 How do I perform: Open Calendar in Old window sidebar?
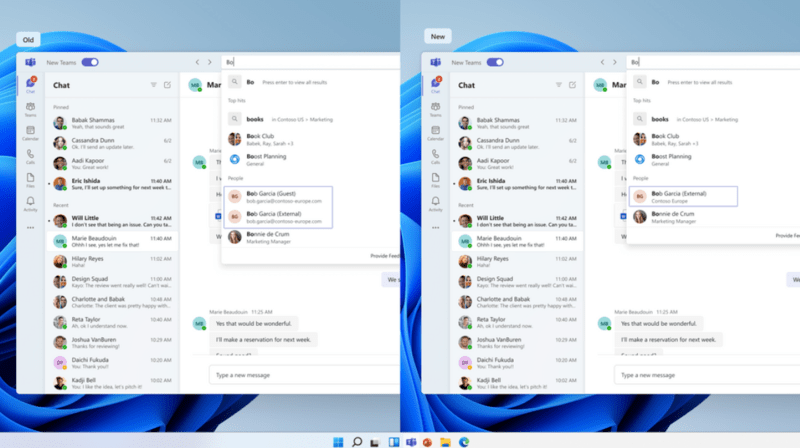click(x=31, y=133)
